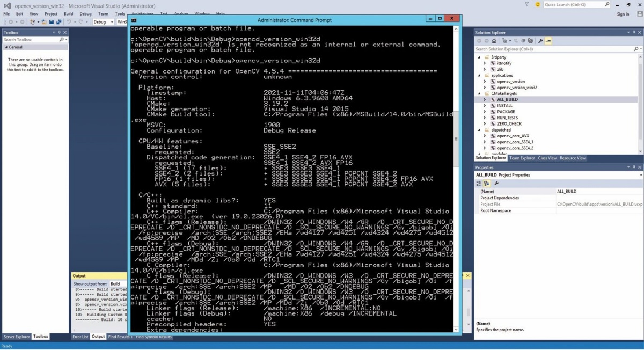Open the Team menu
The image size is (644, 350).
click(104, 14)
